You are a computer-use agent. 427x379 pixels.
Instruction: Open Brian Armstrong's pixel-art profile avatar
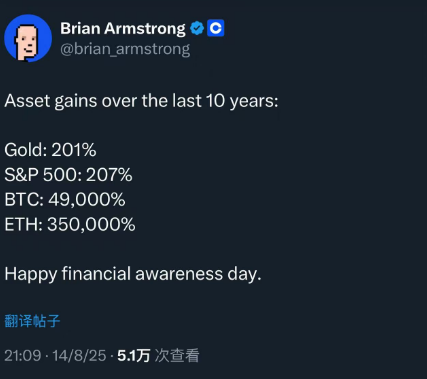[28, 38]
